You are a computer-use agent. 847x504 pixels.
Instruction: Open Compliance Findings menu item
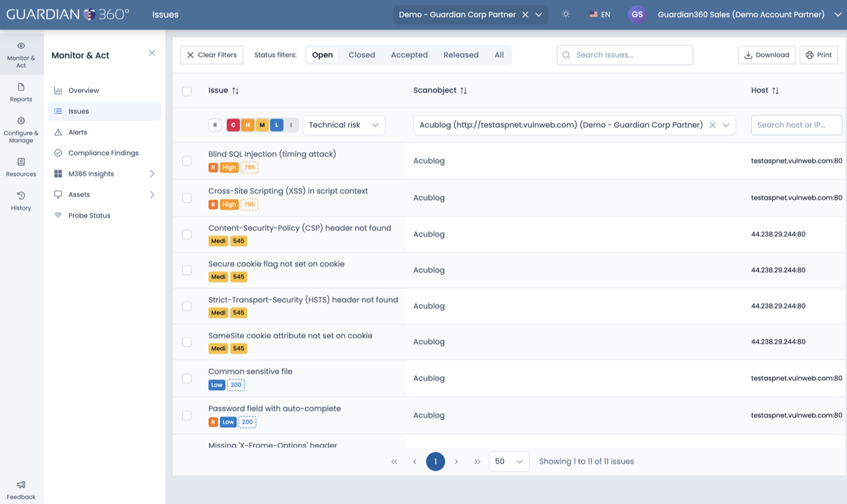pyautogui.click(x=104, y=153)
